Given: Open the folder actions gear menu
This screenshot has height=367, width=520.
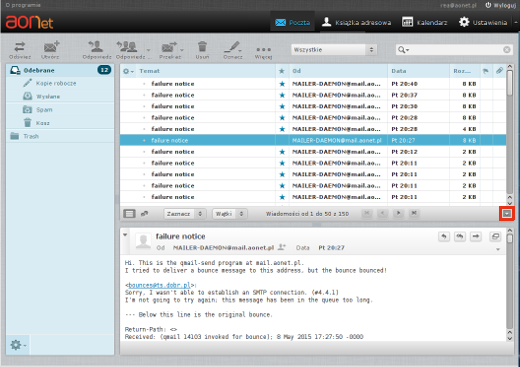Looking at the screenshot, I should click(18, 345).
